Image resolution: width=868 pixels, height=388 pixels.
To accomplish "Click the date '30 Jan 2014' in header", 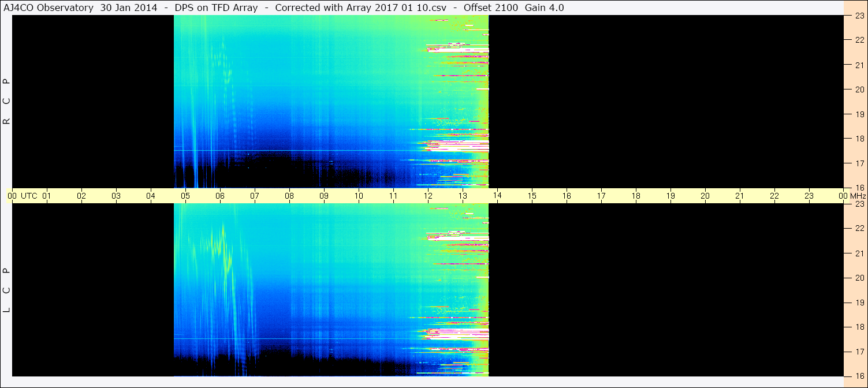I will point(129,8).
